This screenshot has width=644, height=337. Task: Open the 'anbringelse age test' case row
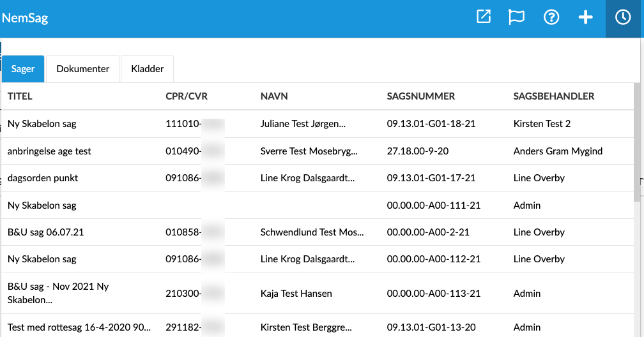pos(49,151)
